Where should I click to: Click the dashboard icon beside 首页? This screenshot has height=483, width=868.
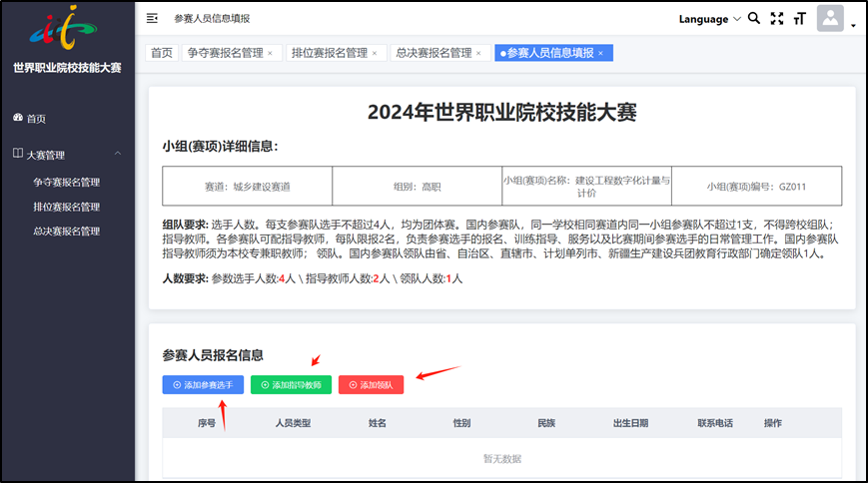click(18, 118)
